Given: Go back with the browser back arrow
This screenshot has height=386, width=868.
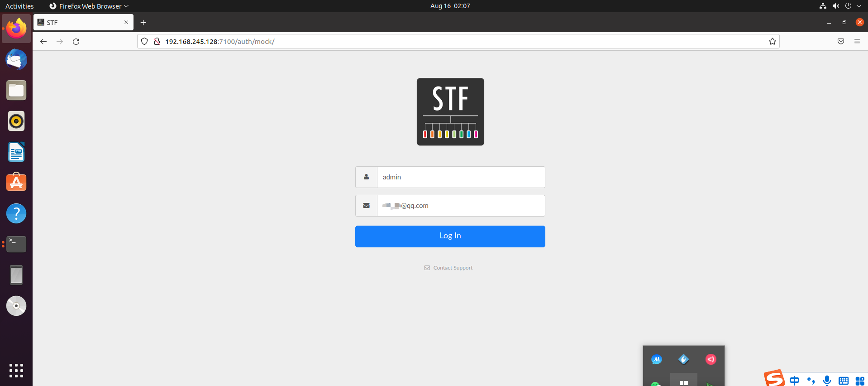Looking at the screenshot, I should [x=43, y=42].
